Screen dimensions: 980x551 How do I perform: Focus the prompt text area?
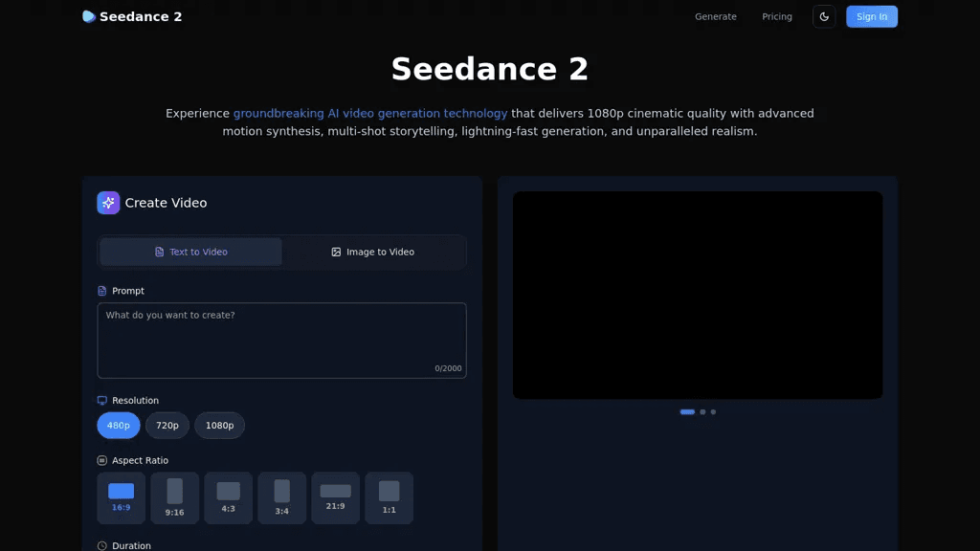coord(282,341)
